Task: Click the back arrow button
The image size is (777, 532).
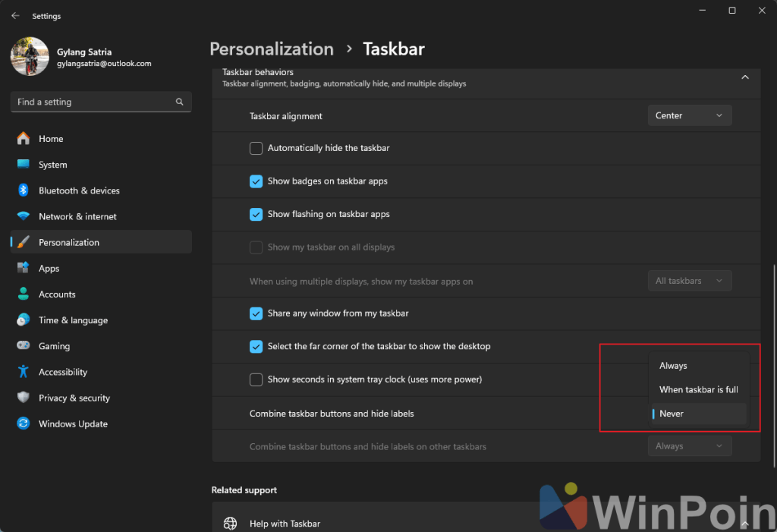Action: 15,16
